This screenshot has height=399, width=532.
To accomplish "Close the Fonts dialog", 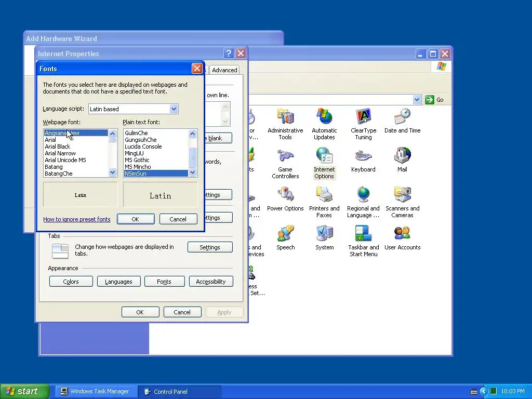I will point(197,69).
